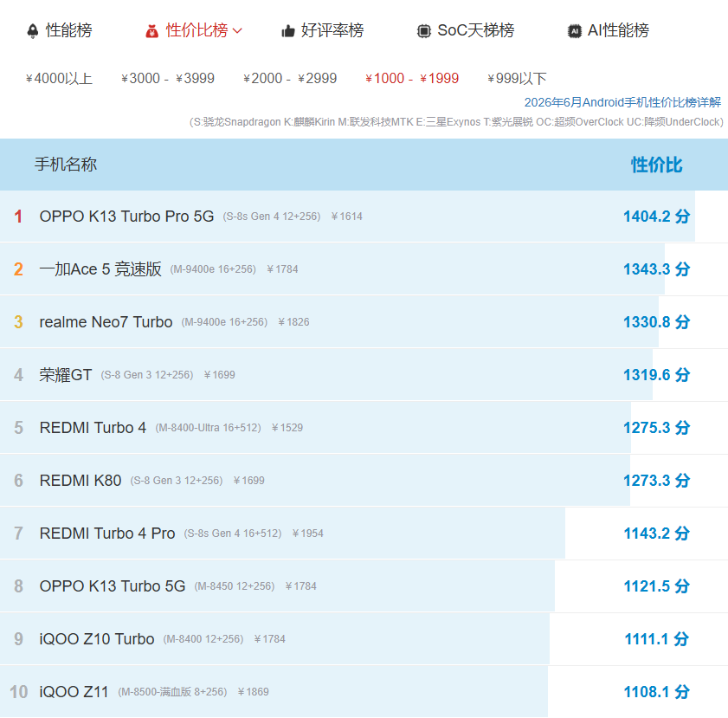Open OPPO K13 Turbo 5G with M-8450
Image resolution: width=728 pixels, height=718 pixels.
click(113, 586)
